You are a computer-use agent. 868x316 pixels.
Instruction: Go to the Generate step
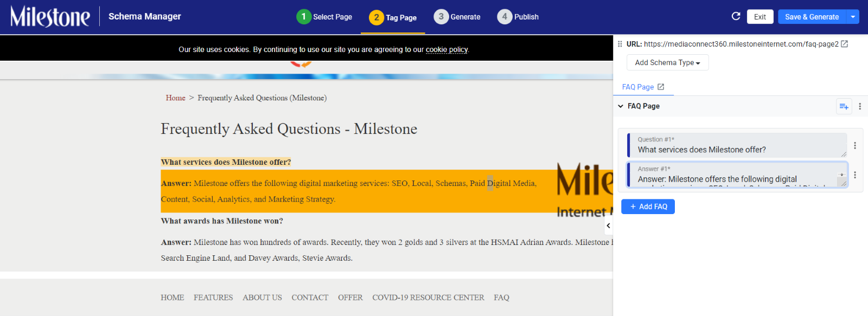coord(457,17)
